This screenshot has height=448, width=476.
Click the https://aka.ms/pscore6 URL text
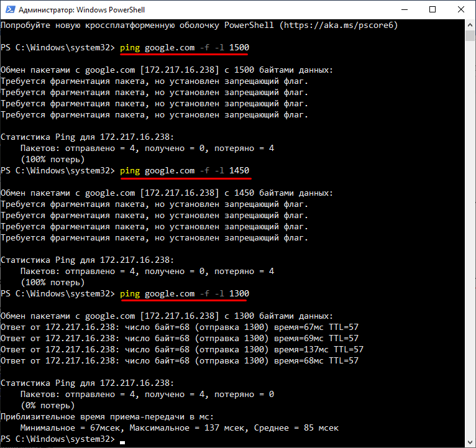pyautogui.click(x=338, y=25)
